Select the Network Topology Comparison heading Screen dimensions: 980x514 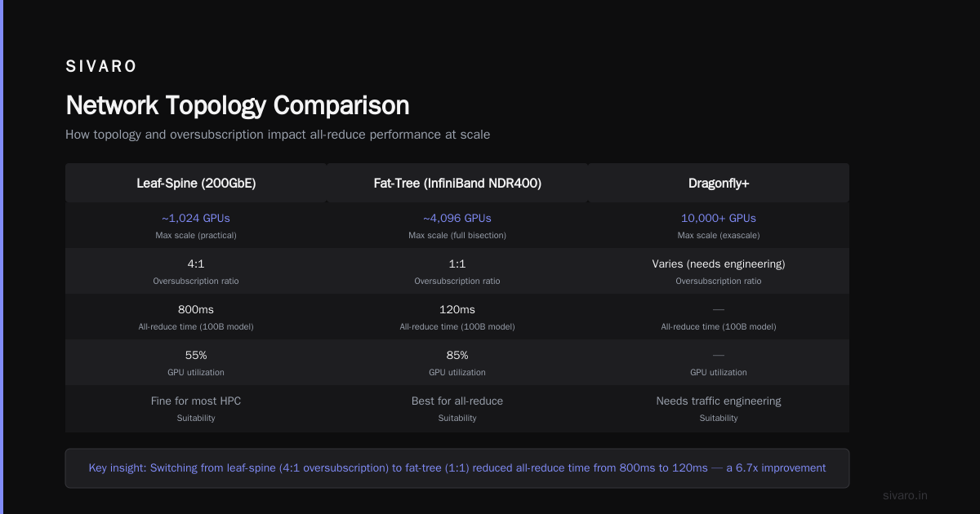click(238, 105)
